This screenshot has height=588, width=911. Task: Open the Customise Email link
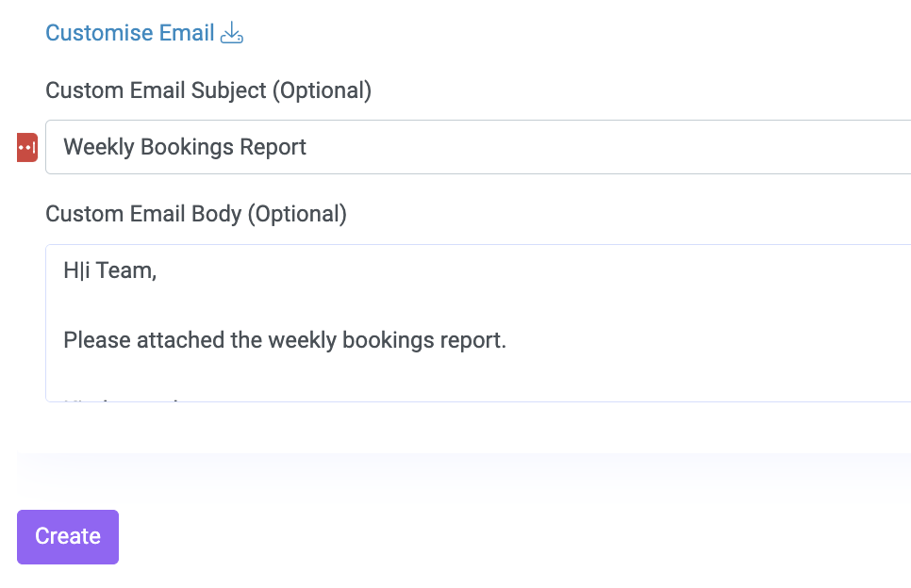[130, 33]
